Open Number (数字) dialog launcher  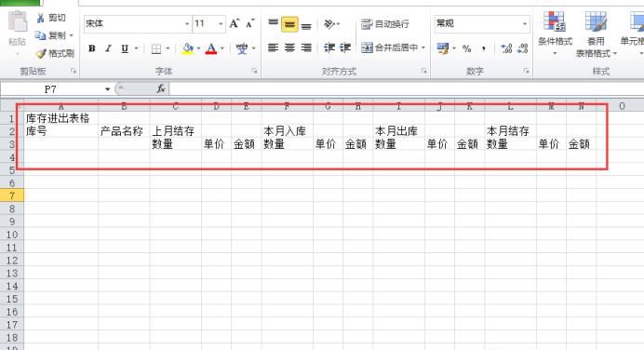[x=526, y=71]
